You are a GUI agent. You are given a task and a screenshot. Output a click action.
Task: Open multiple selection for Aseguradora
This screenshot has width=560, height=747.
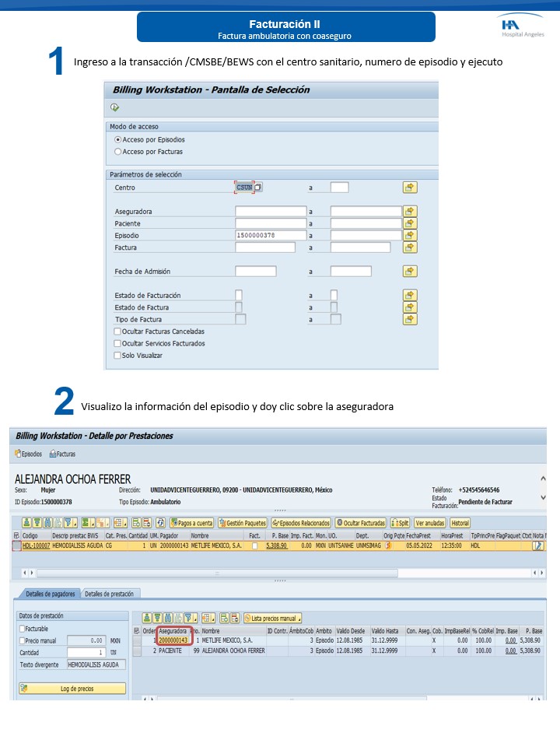click(x=410, y=212)
